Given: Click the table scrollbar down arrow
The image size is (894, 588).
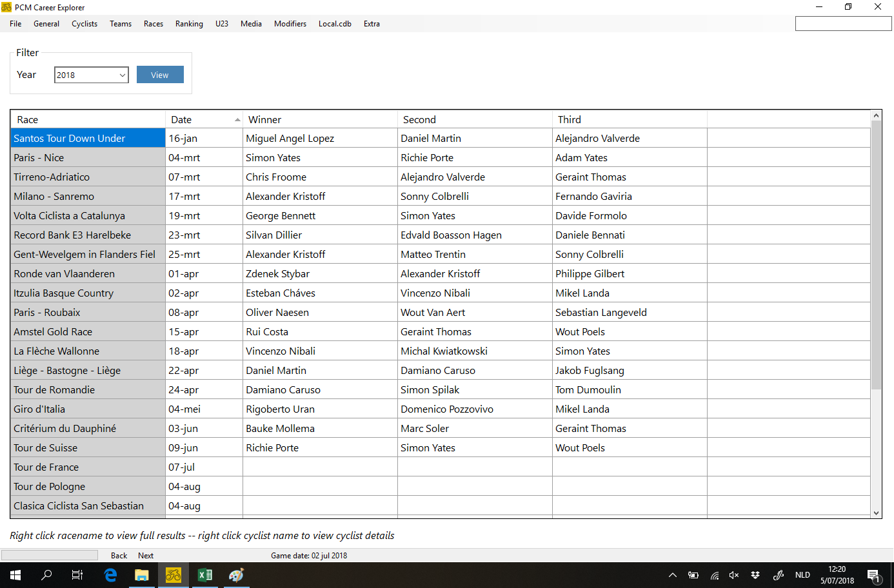Looking at the screenshot, I should point(876,513).
